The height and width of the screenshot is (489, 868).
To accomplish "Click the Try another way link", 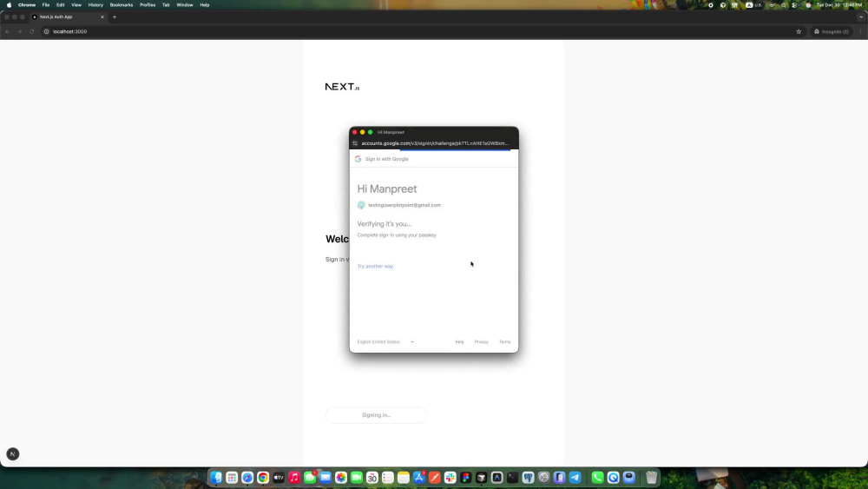I will pyautogui.click(x=375, y=267).
